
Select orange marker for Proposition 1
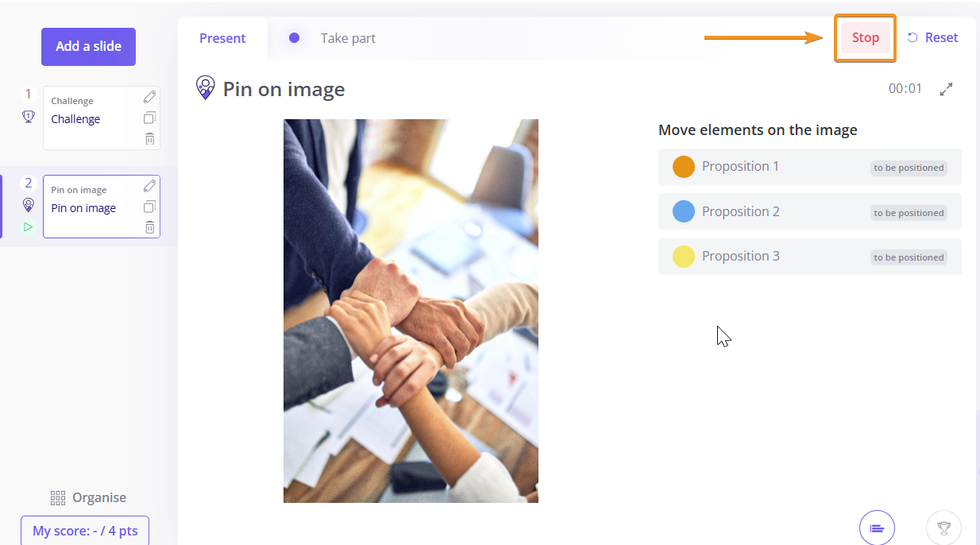(684, 167)
